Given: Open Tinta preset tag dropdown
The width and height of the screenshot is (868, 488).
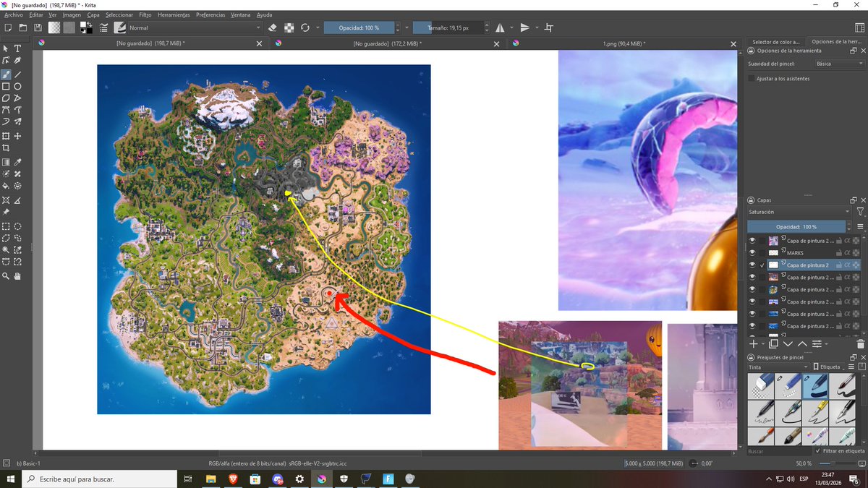Looking at the screenshot, I should (x=777, y=367).
